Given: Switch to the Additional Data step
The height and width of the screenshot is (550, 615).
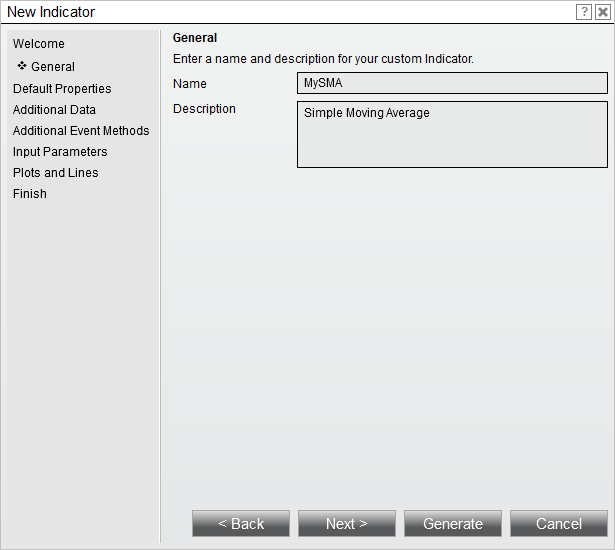Looking at the screenshot, I should click(x=54, y=110).
